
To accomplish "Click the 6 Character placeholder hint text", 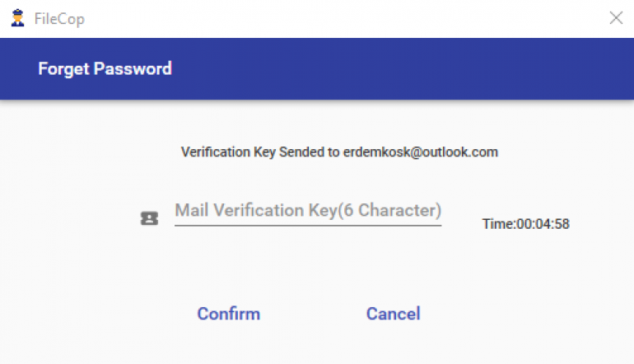I will click(x=389, y=210).
